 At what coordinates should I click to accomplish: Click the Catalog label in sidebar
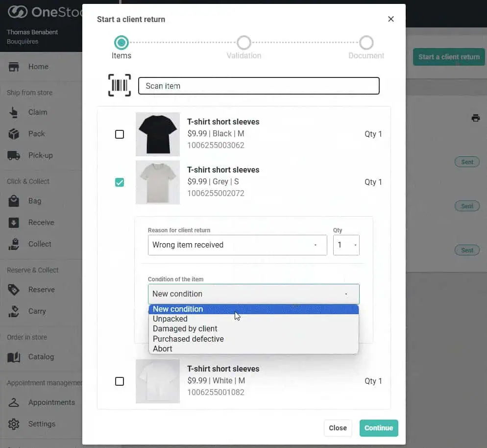click(x=41, y=357)
